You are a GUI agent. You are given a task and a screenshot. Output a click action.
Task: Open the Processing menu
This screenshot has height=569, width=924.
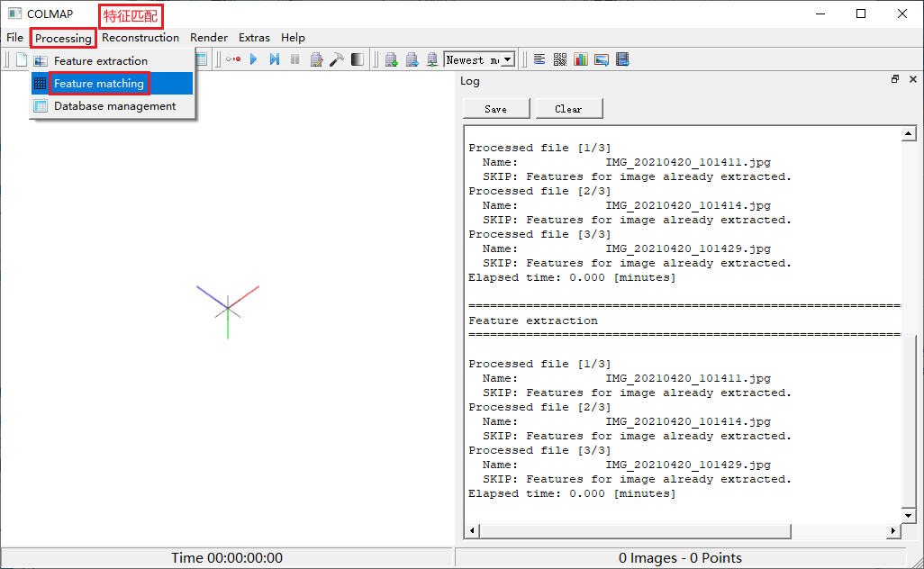point(63,39)
